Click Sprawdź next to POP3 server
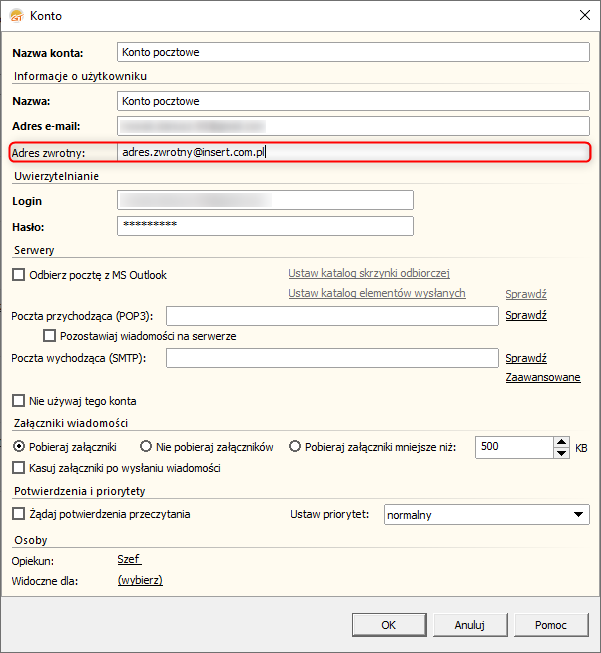This screenshot has height=653, width=601. tap(526, 316)
